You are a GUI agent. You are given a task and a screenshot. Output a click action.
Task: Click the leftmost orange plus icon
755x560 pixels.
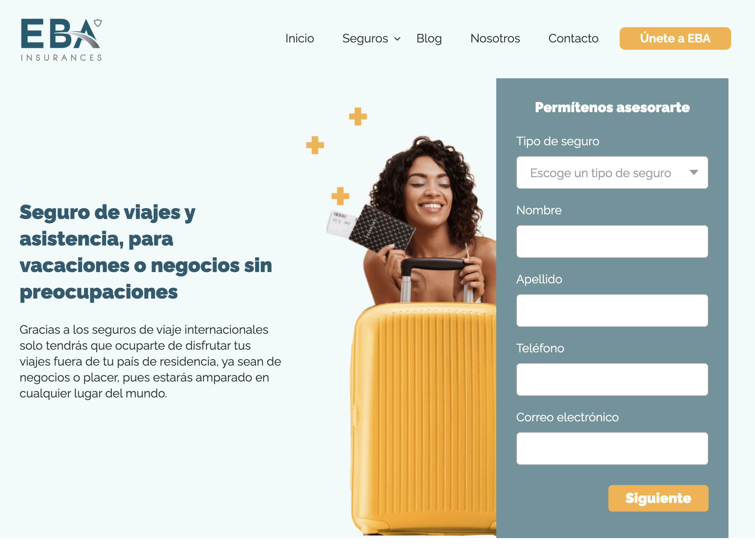(x=315, y=145)
